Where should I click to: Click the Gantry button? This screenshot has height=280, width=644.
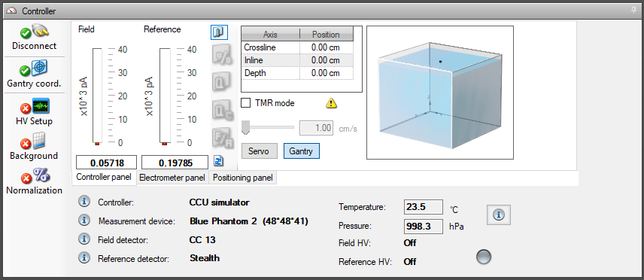click(x=302, y=151)
